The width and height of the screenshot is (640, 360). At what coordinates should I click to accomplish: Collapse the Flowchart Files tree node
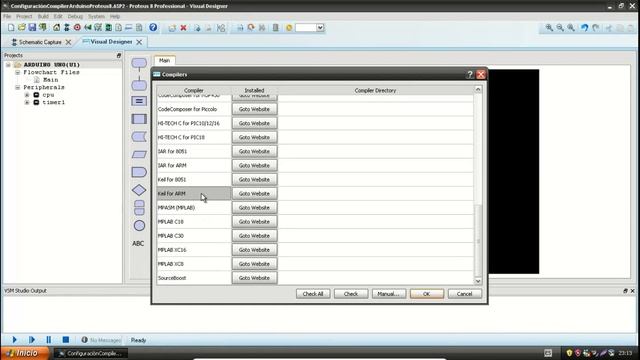(18, 72)
